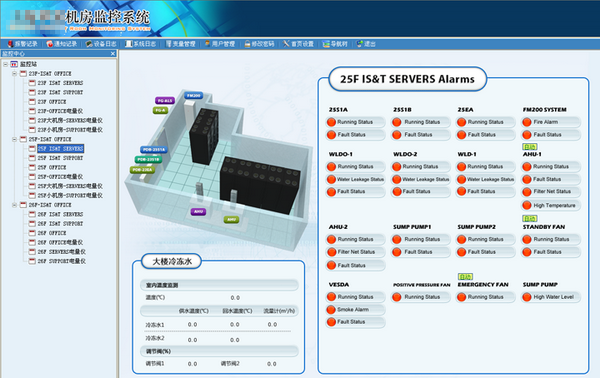The height and width of the screenshot is (378, 600).
Task: Click FM200 SYSTEM Fire Alarm indicator
Action: click(527, 122)
